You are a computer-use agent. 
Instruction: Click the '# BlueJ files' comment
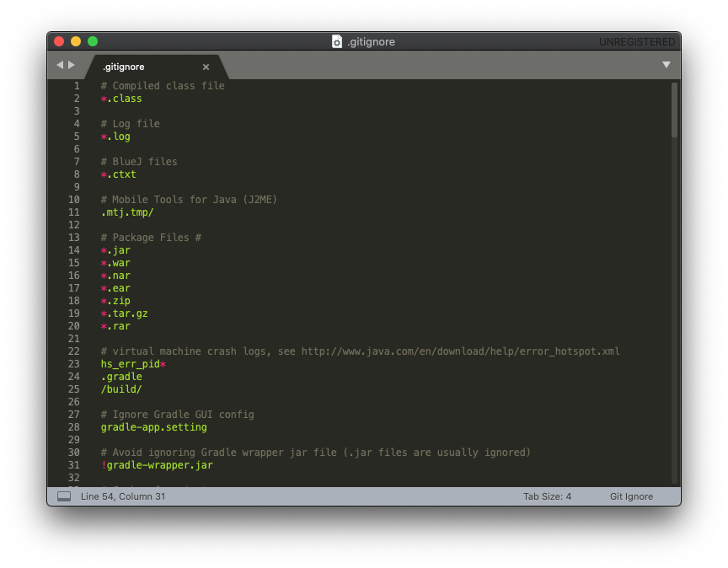pos(139,162)
